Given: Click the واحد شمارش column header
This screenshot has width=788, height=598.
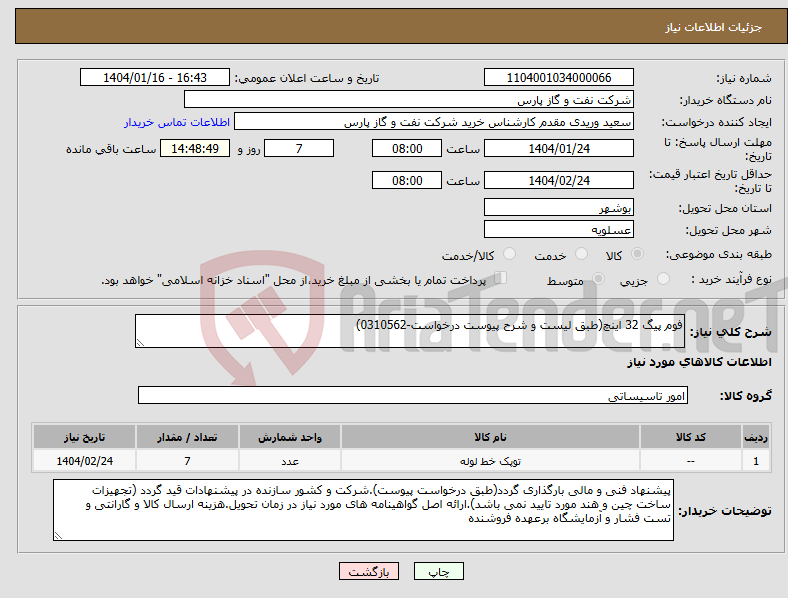Looking at the screenshot, I should [x=290, y=437].
